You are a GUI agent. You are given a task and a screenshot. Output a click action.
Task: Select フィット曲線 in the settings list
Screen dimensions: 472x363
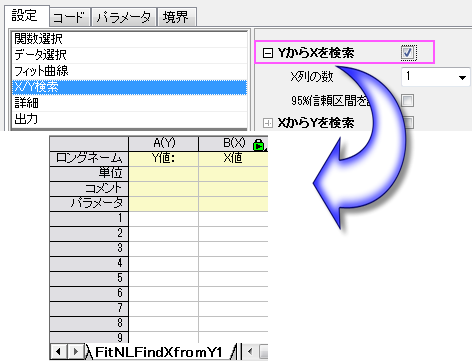tap(129, 71)
